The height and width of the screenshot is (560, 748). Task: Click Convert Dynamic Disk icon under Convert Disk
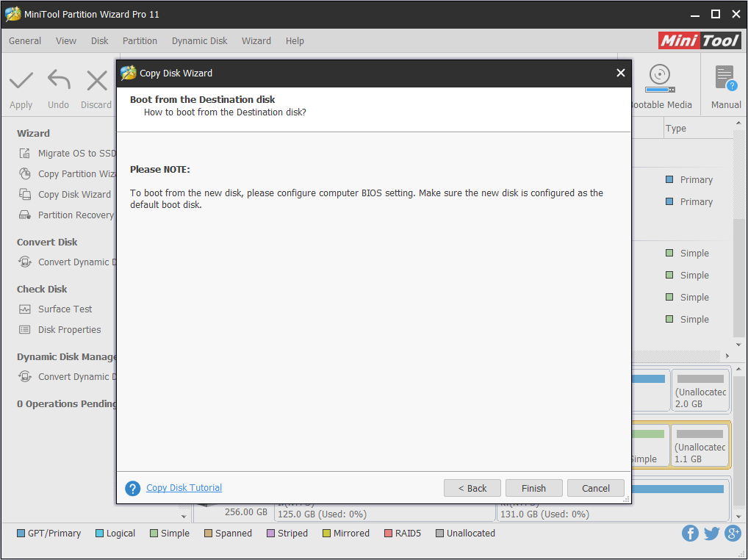tap(25, 262)
